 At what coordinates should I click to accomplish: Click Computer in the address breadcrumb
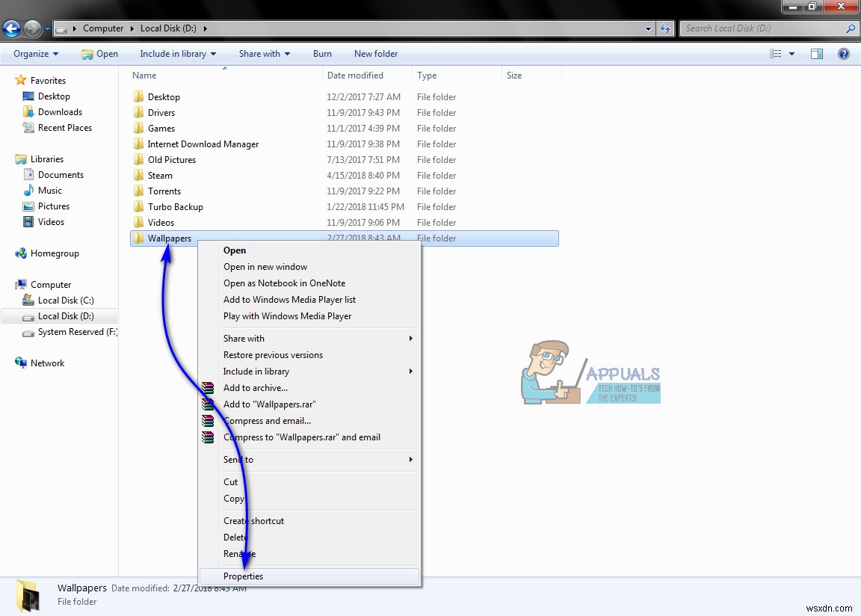[x=102, y=28]
